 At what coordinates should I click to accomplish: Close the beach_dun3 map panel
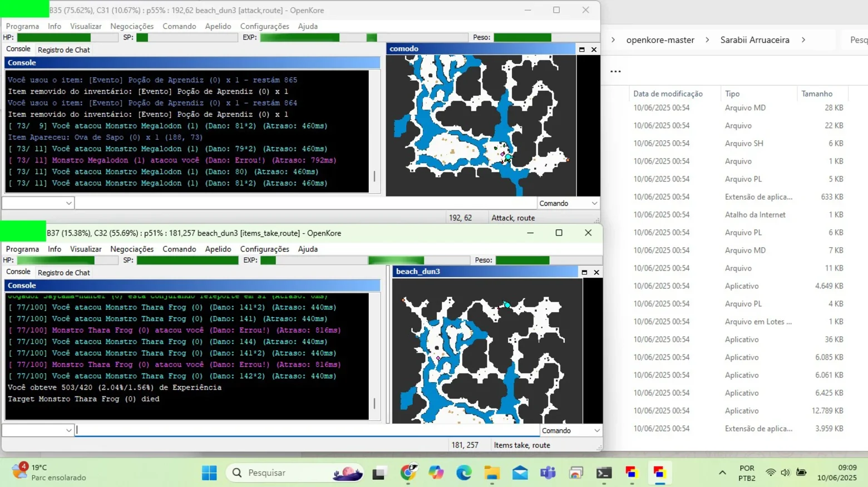point(596,272)
